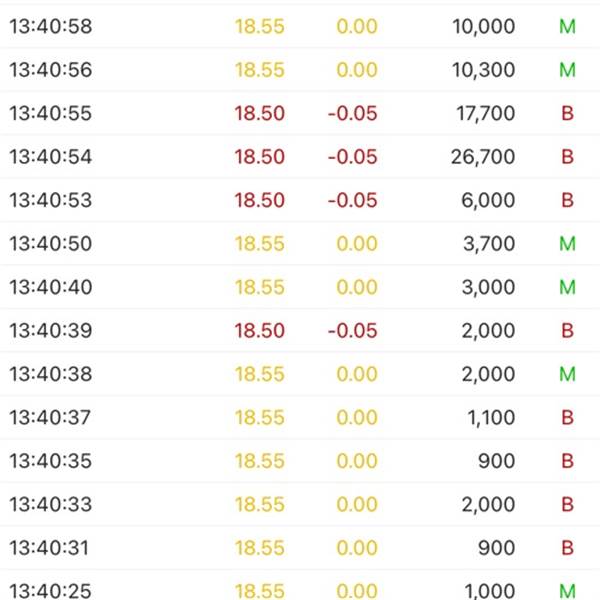Tap the B indicator for the 26,700 volume trade
Viewport: 600px width, 600px height.
coord(567,157)
